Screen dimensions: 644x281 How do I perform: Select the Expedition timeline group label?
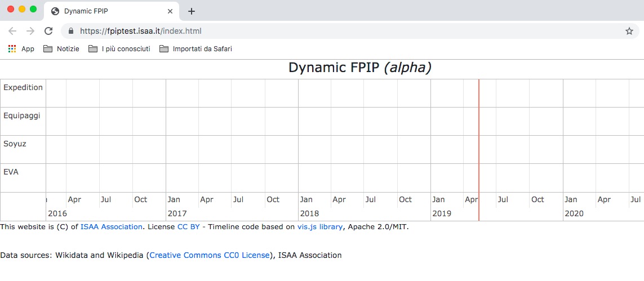coord(23,88)
